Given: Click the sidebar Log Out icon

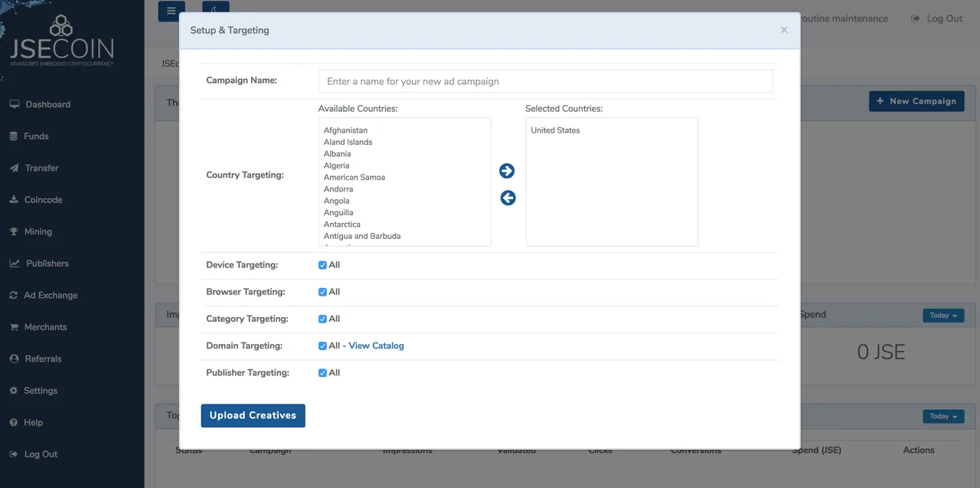Looking at the screenshot, I should (14, 454).
